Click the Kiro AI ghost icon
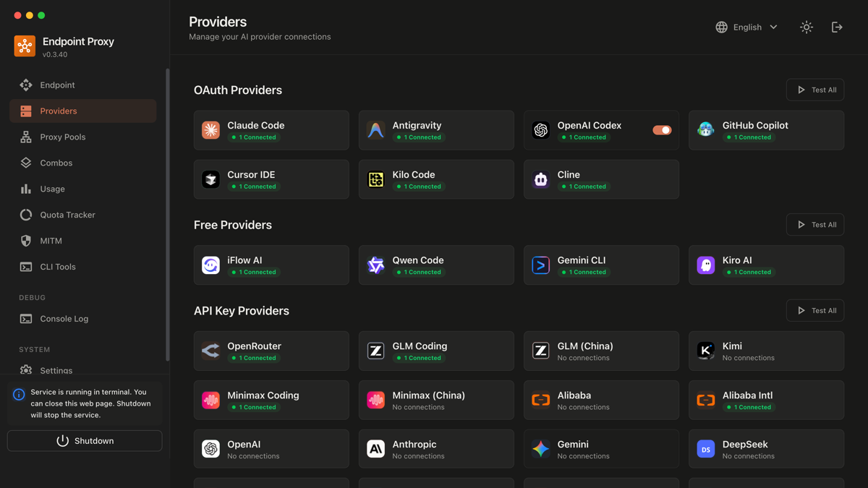 click(x=705, y=265)
